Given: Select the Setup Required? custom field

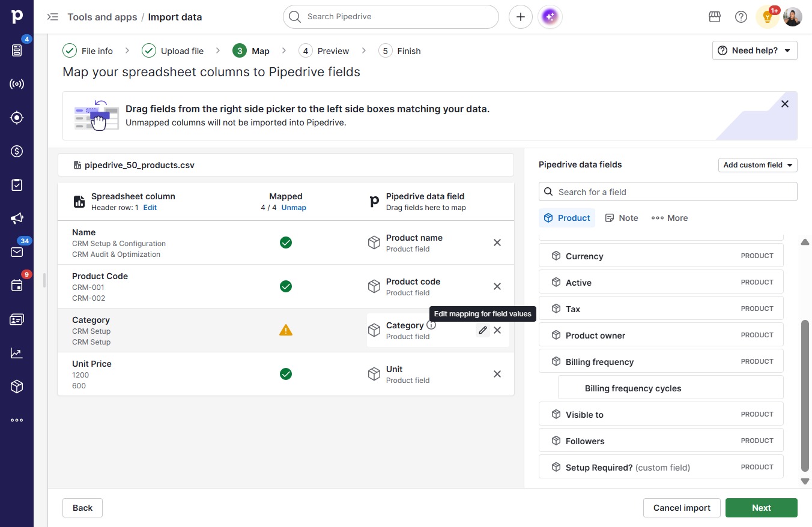Looking at the screenshot, I should coord(661,468).
